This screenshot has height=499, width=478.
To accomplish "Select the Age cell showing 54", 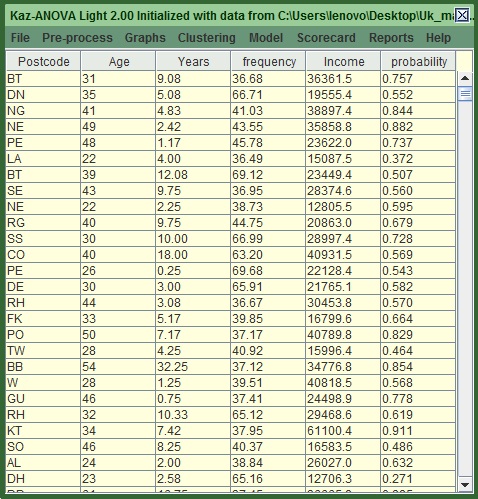I will tap(118, 367).
